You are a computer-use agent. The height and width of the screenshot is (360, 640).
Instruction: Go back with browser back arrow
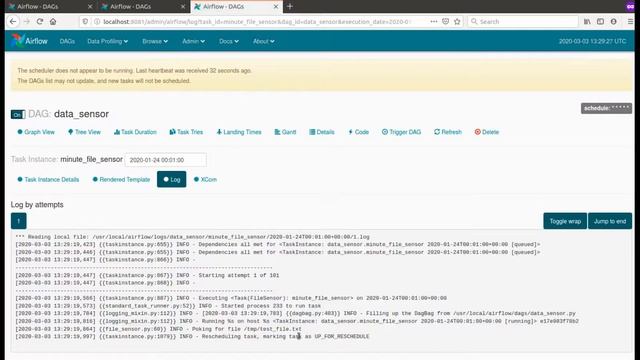pyautogui.click(x=13, y=22)
